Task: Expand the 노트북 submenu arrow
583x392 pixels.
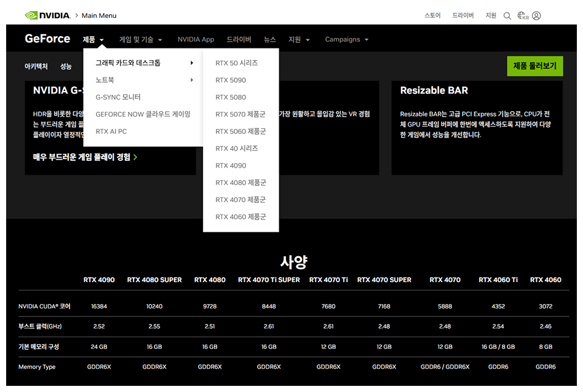Action: 192,80
